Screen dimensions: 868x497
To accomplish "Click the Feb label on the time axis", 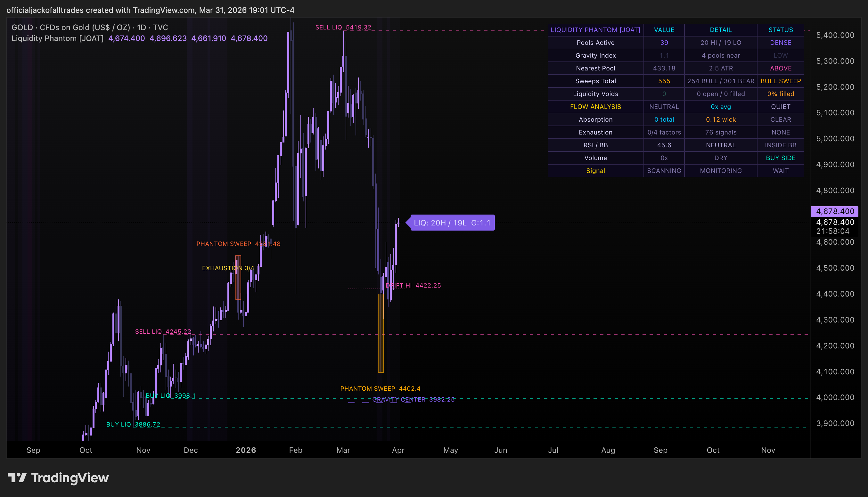I will click(296, 450).
